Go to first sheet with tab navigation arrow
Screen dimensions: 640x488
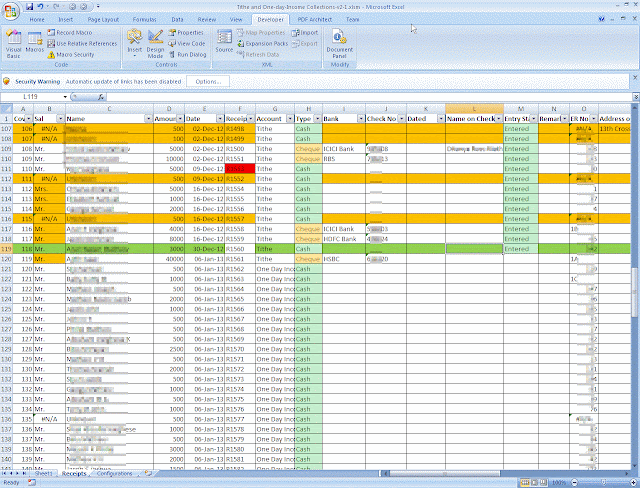[x=4, y=473]
